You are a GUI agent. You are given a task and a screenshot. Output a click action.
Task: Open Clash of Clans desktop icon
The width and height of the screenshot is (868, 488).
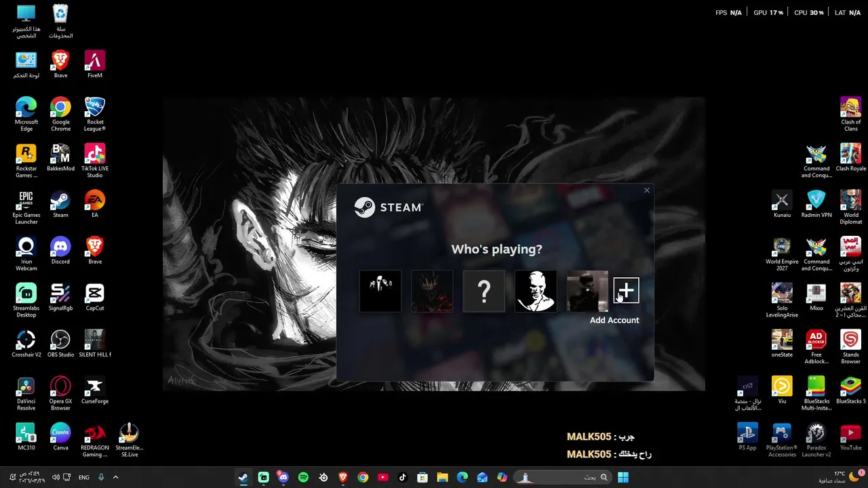click(x=850, y=114)
